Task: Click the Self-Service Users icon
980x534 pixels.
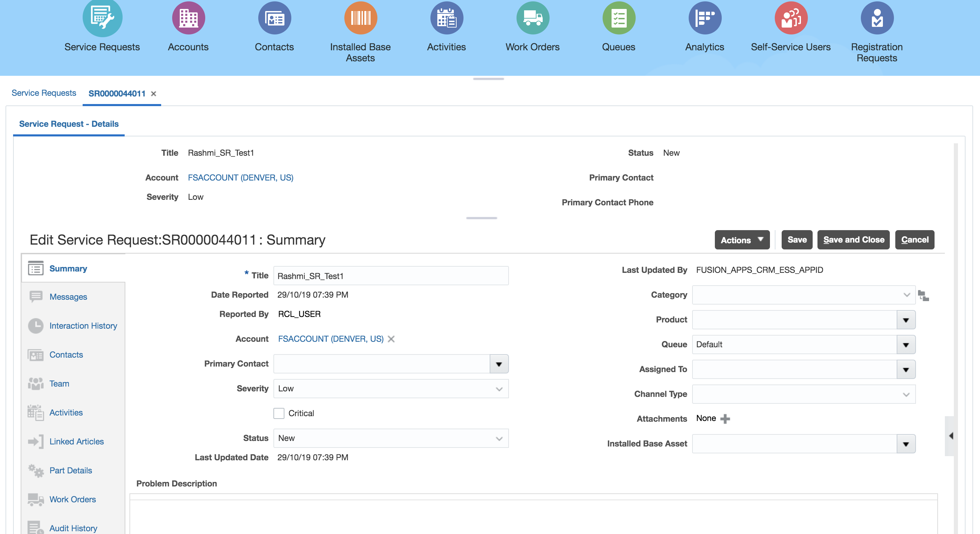Action: (791, 18)
